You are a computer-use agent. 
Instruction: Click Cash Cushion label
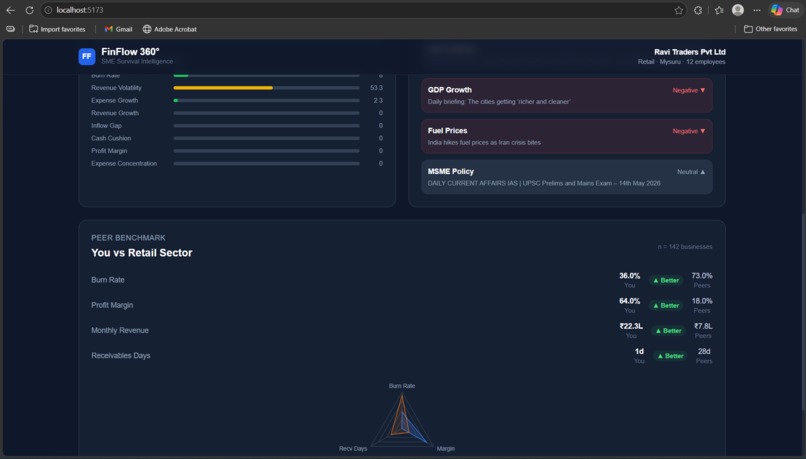pos(111,138)
